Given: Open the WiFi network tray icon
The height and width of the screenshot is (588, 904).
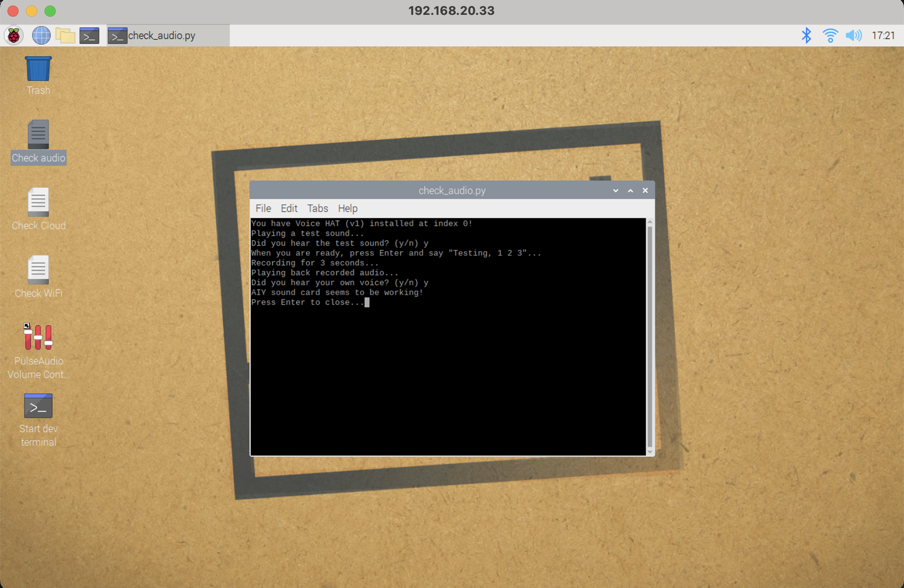Looking at the screenshot, I should 830,35.
